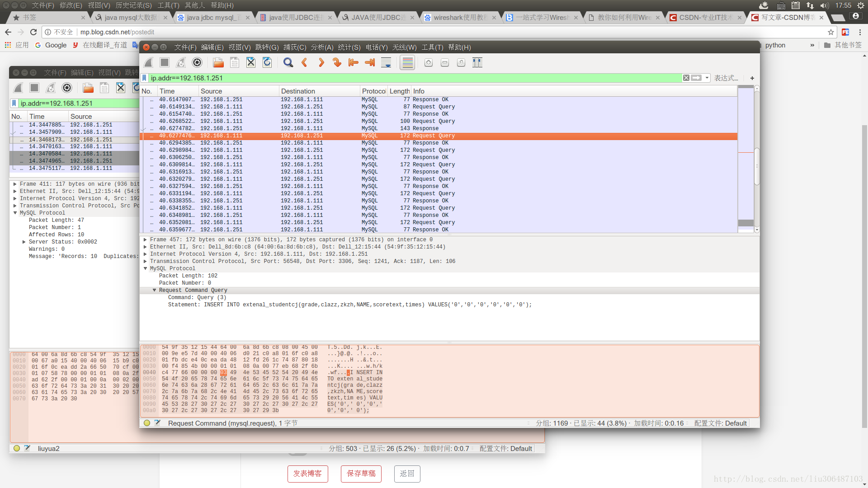
Task: Open the display filter history dropdown
Action: click(707, 78)
